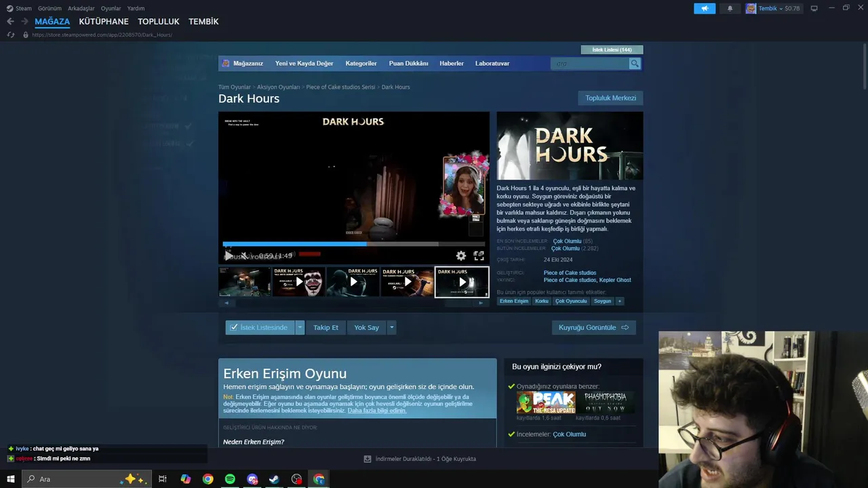Open the Yeni ve Kayda Değer menu

[304, 64]
